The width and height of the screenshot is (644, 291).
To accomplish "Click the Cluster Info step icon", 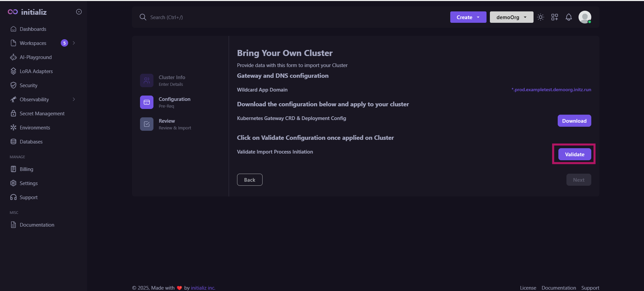I will (x=147, y=80).
